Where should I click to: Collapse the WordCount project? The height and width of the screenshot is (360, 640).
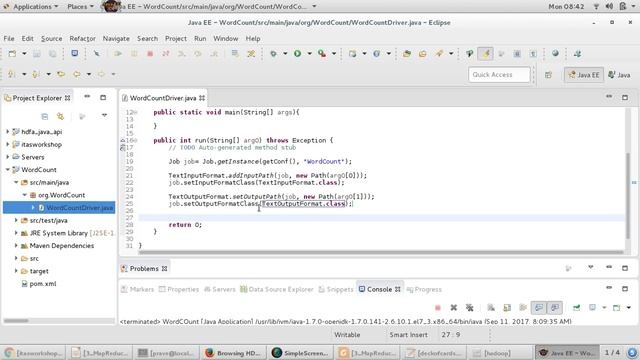tap(7, 169)
